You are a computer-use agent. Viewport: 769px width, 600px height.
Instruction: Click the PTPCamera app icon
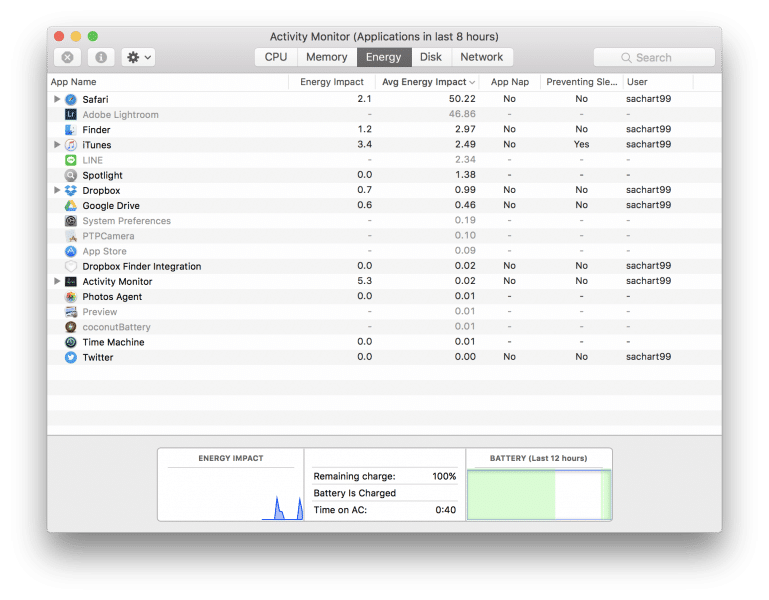click(71, 236)
